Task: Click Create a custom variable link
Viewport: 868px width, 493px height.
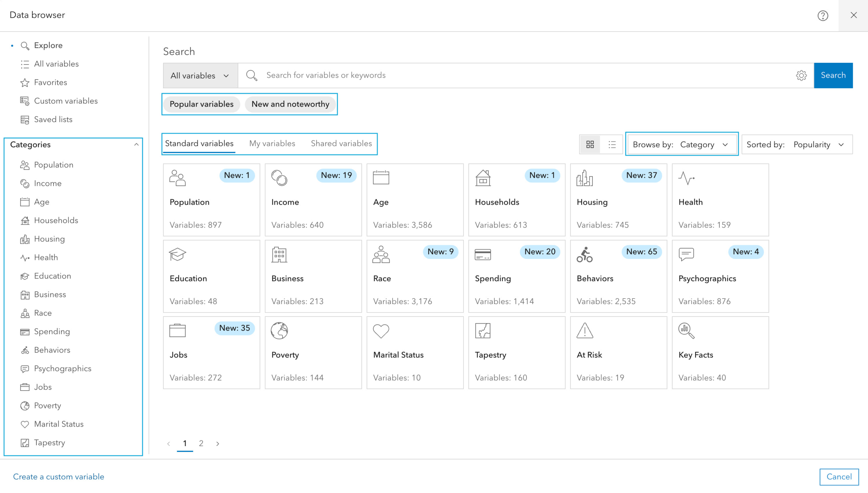Action: [58, 476]
